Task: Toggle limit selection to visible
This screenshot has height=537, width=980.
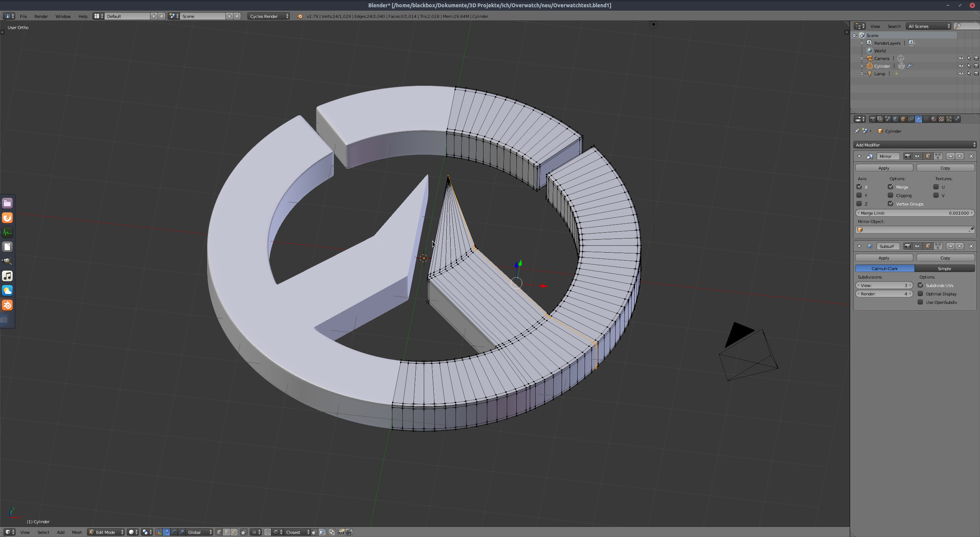Action: pos(244,532)
